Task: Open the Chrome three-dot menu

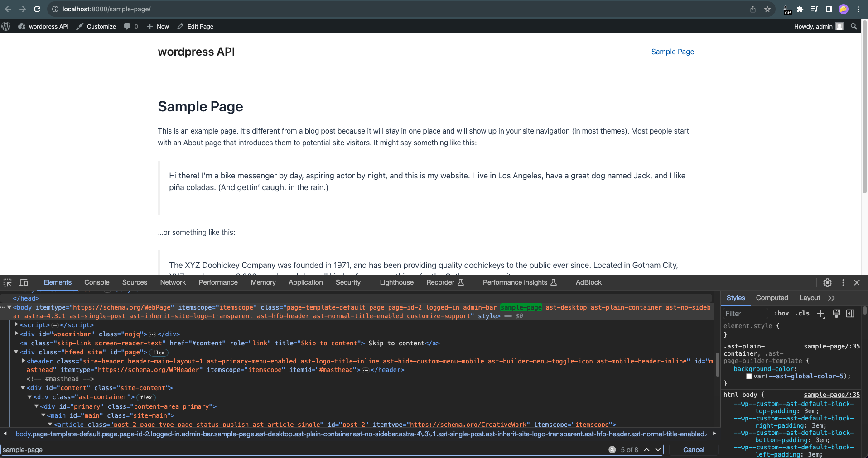Action: point(858,9)
